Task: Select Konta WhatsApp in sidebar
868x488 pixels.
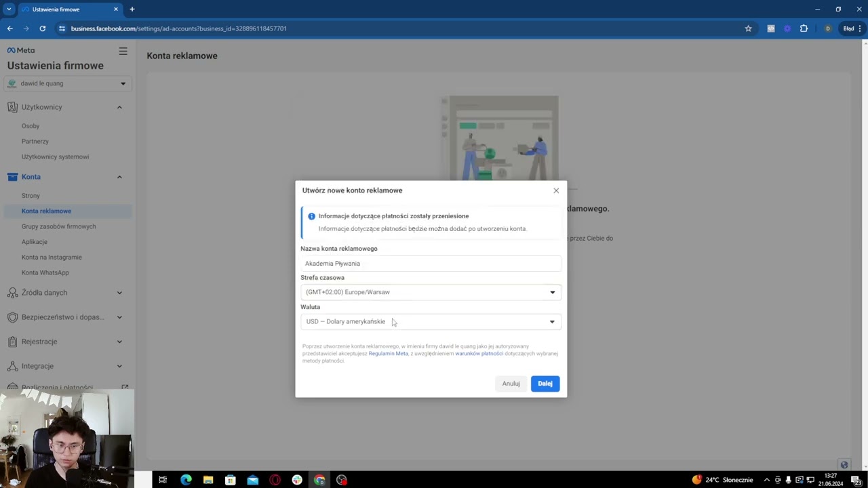Action: tap(45, 272)
